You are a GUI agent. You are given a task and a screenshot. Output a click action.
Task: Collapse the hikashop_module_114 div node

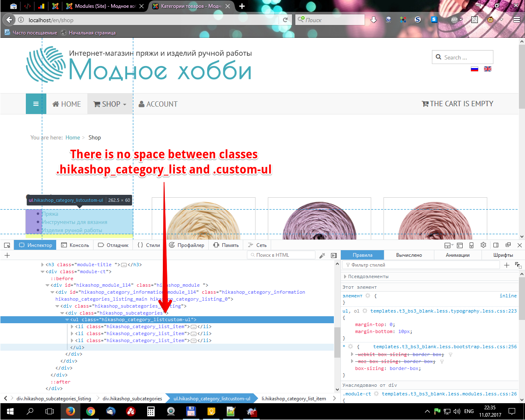[48, 285]
